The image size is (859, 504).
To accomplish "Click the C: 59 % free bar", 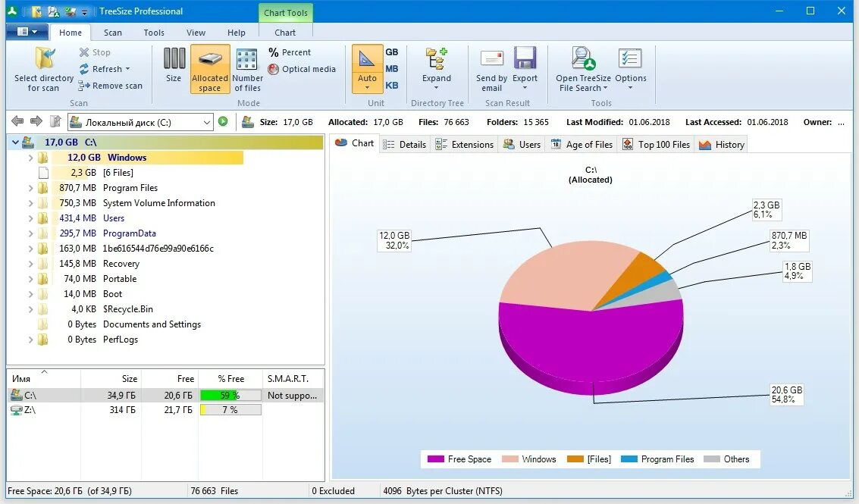I will [x=230, y=395].
